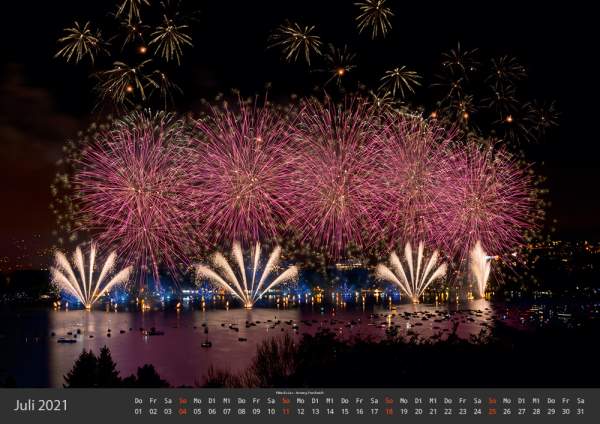Select date 01 in the calendar strip
Image resolution: width=600 pixels, height=424 pixels.
tap(139, 412)
